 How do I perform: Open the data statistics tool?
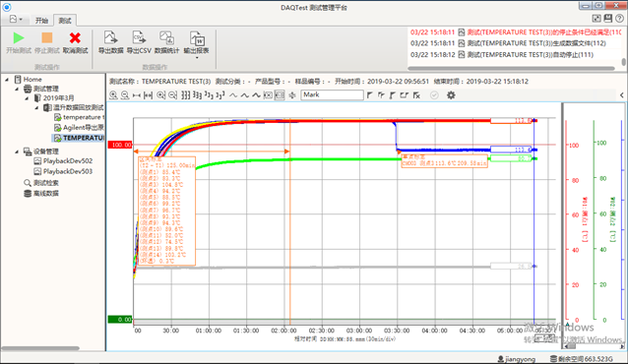tap(166, 37)
